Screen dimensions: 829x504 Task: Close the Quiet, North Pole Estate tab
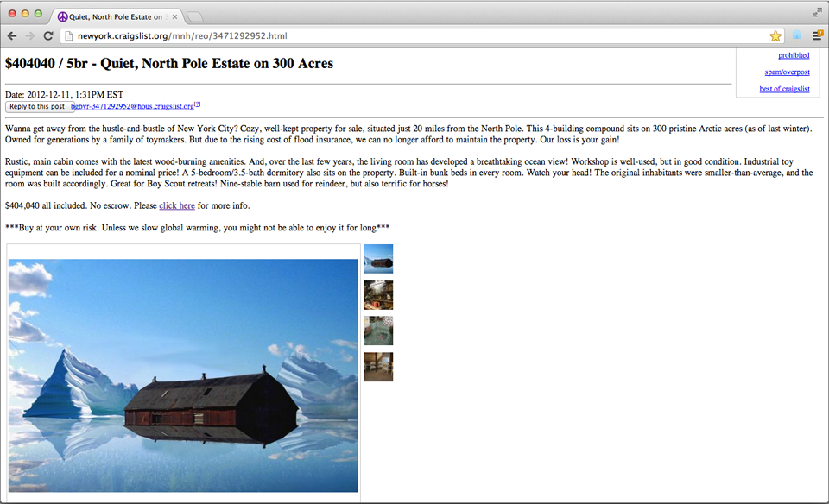pyautogui.click(x=174, y=17)
